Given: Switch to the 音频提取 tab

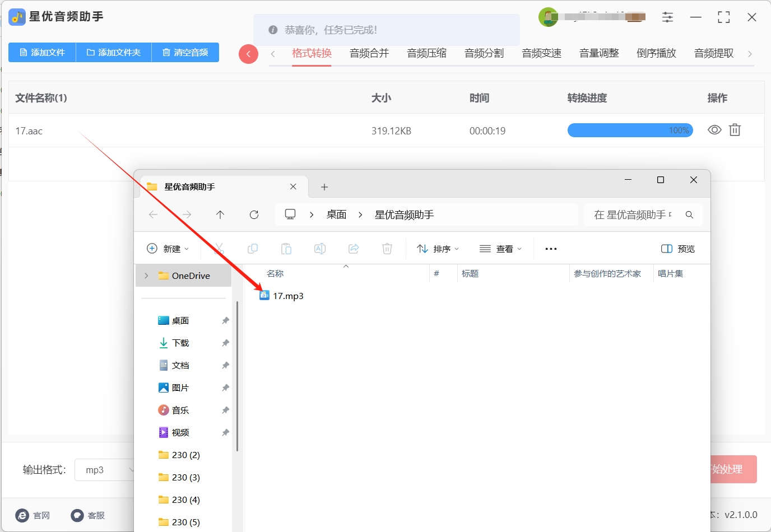Looking at the screenshot, I should point(714,53).
